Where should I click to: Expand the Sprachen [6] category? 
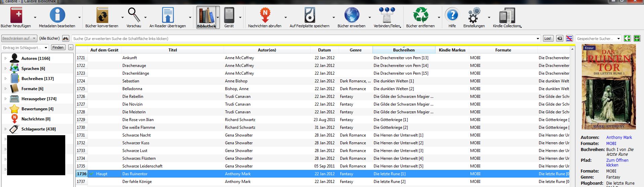[5, 69]
